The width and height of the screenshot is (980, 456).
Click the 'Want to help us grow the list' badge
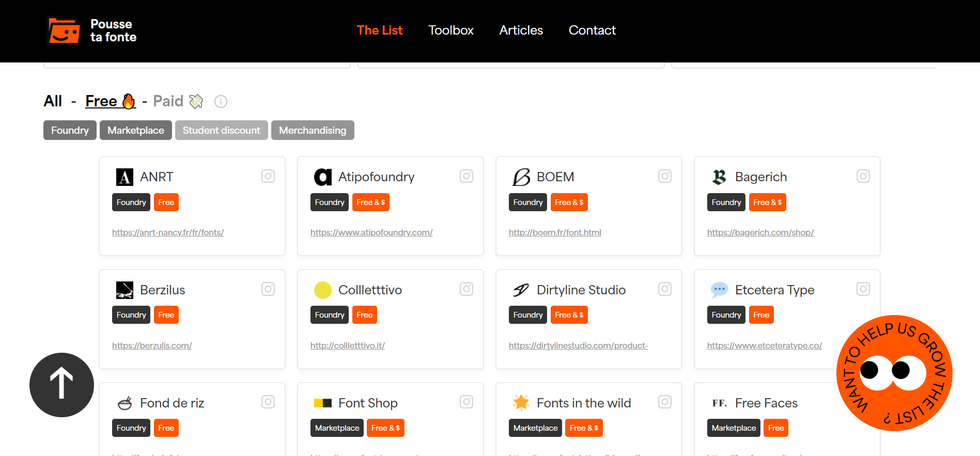coord(894,373)
